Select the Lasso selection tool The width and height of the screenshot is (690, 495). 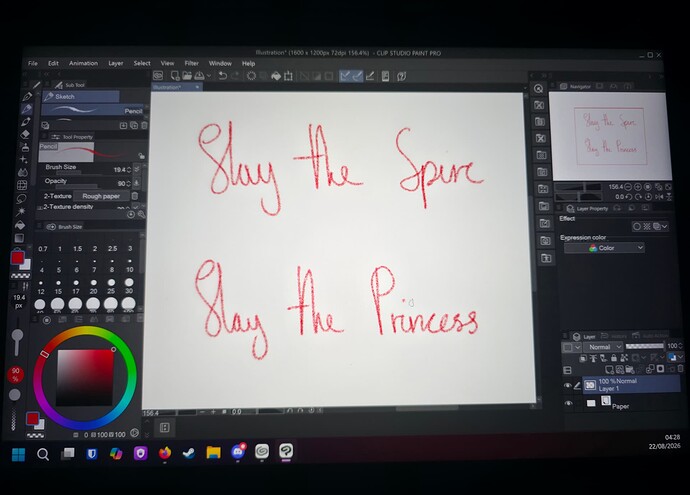coord(21,199)
